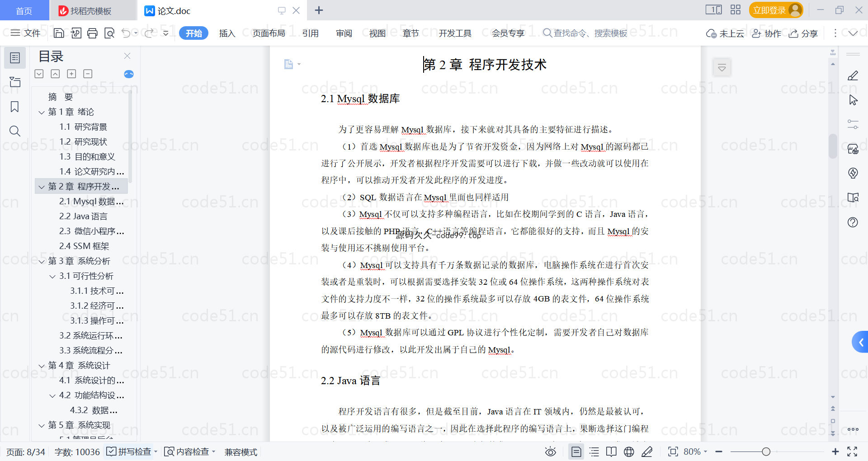Click the window grid layout icon in title bar

[736, 9]
